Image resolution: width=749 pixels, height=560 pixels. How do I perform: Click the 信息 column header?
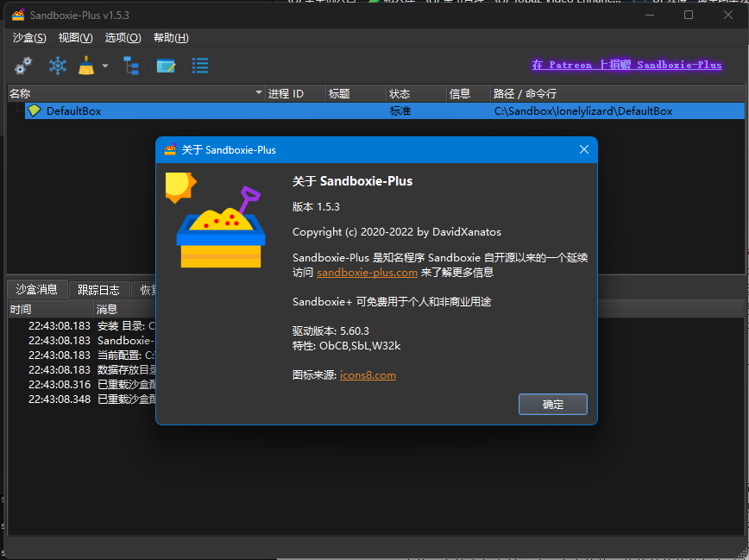[468, 94]
